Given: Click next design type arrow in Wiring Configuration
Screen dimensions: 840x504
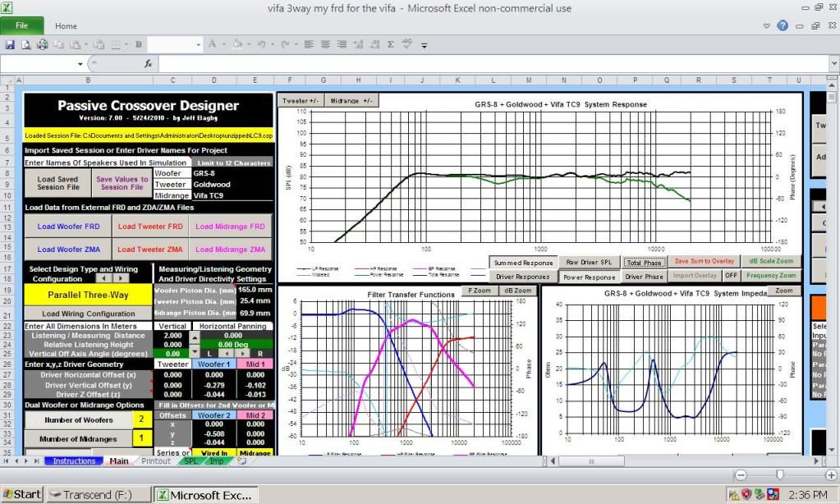Looking at the screenshot, I should coord(121,278).
